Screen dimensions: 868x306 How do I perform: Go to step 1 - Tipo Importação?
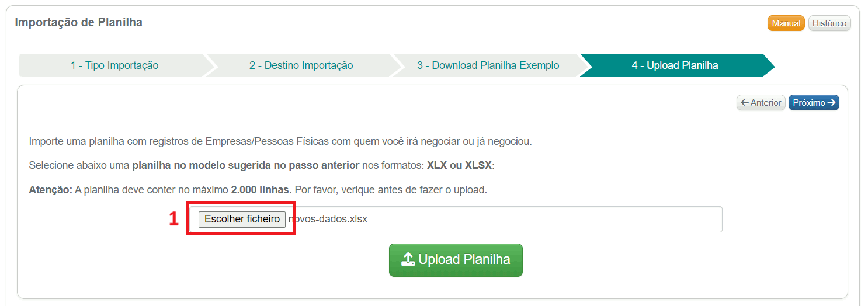coord(114,65)
